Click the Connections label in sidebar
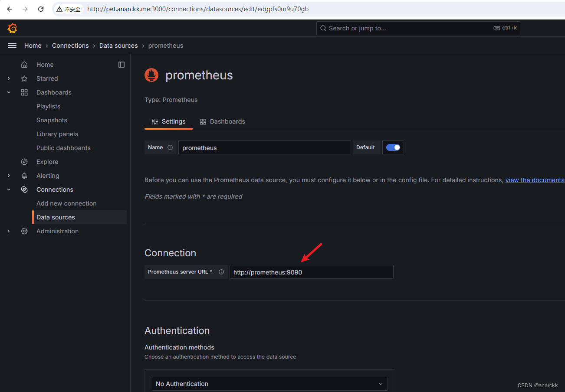Screen dimensions: 565x392 tap(55, 189)
